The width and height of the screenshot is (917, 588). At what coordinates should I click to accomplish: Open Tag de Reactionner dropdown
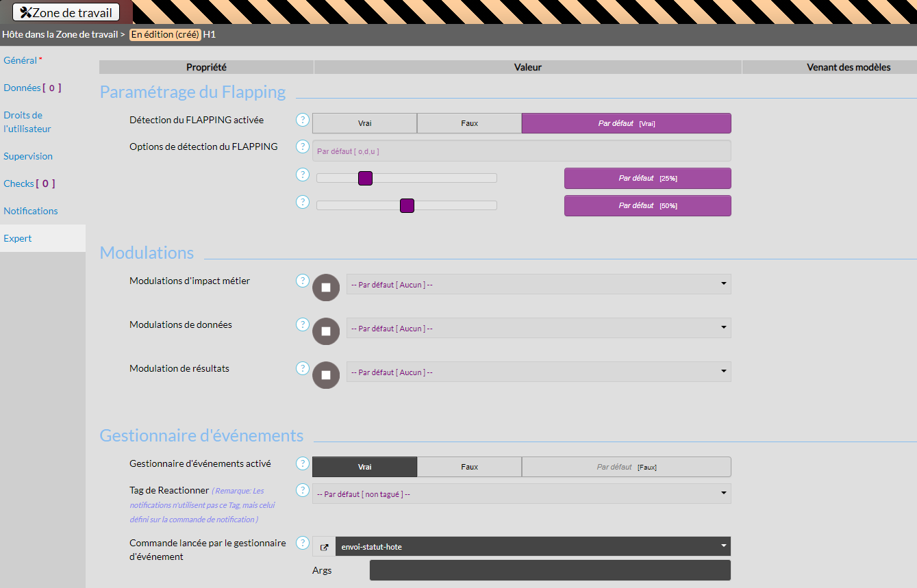click(x=521, y=494)
